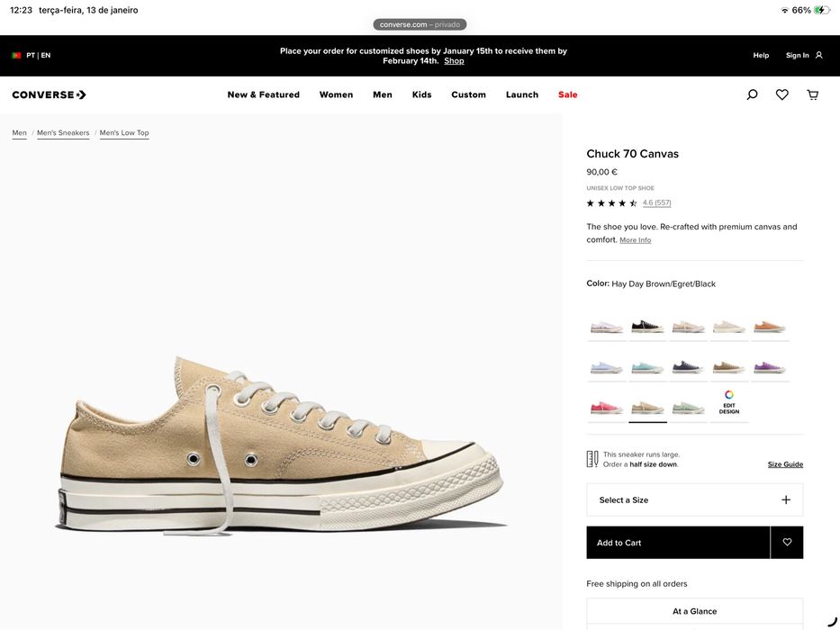Select the sage green shoe color swatch
Viewport: 840px width, 630px height.
688,409
